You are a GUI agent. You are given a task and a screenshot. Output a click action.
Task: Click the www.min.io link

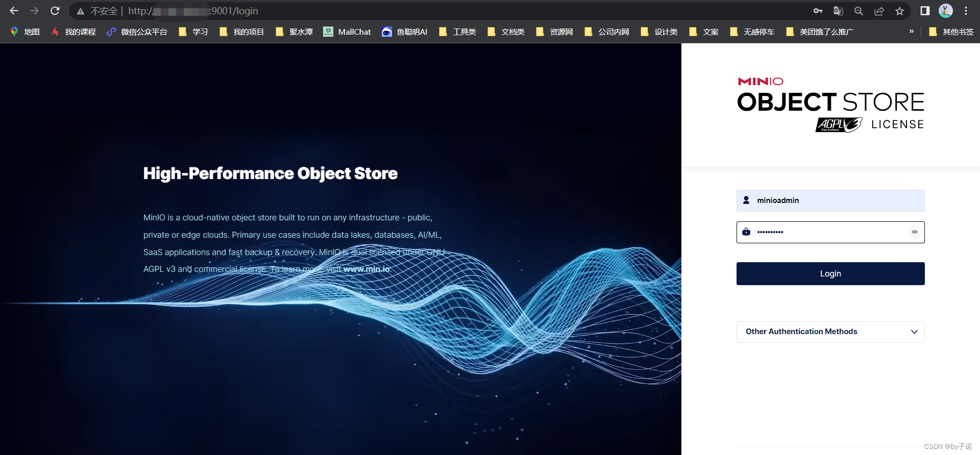click(366, 269)
